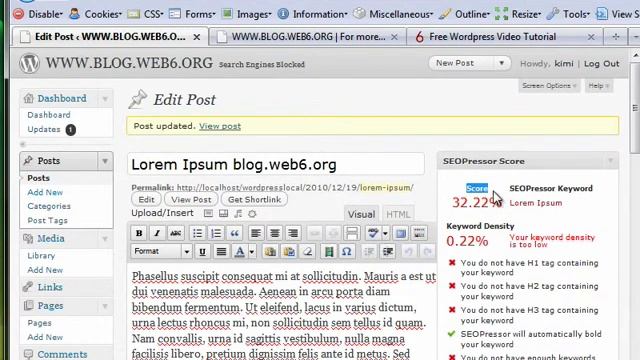Click the post title input field

276,164
